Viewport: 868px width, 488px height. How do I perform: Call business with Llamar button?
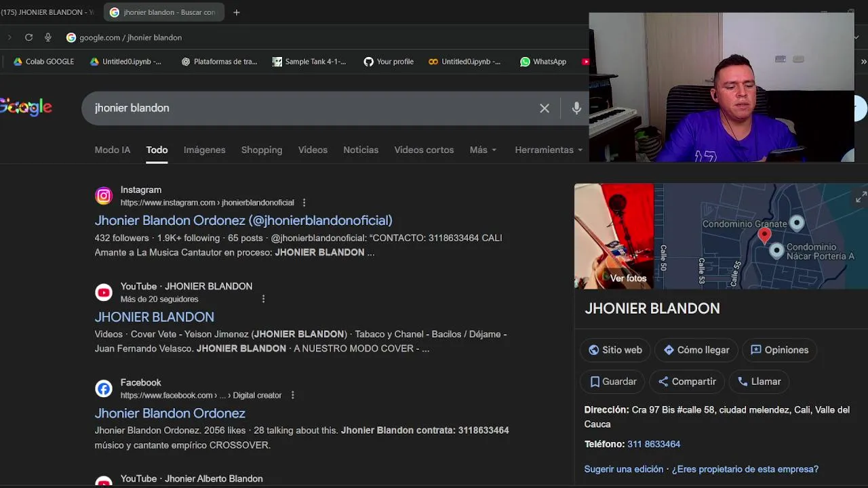pos(759,382)
